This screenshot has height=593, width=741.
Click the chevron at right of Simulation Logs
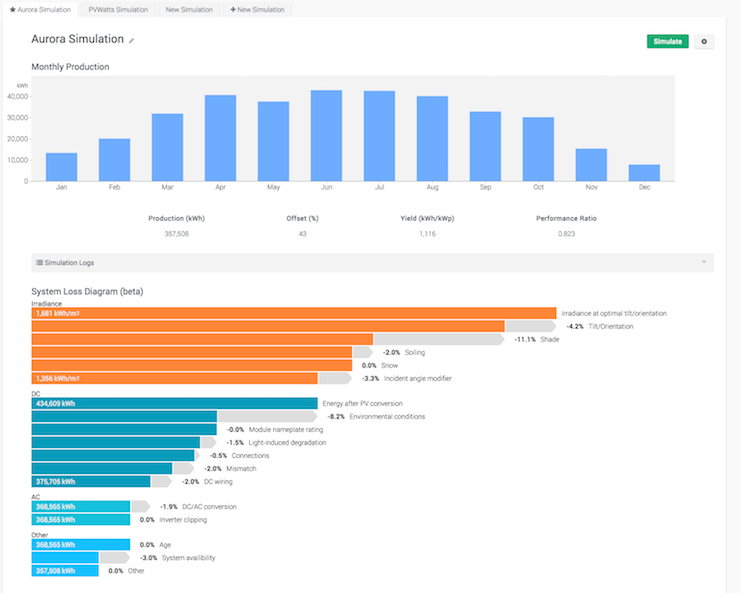click(x=704, y=262)
